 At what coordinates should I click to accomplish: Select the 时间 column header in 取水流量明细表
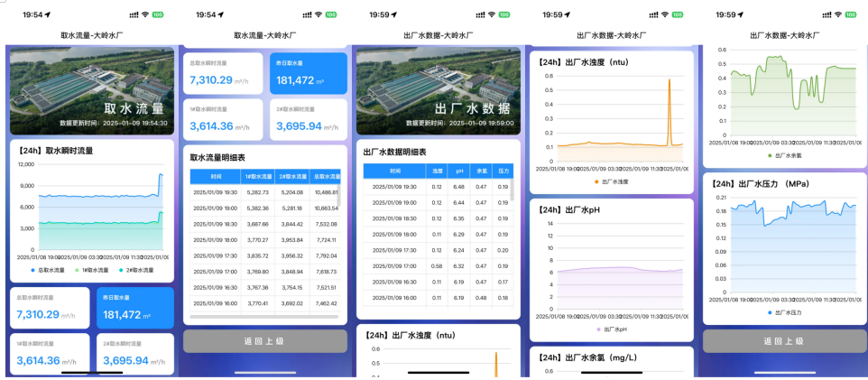point(216,177)
